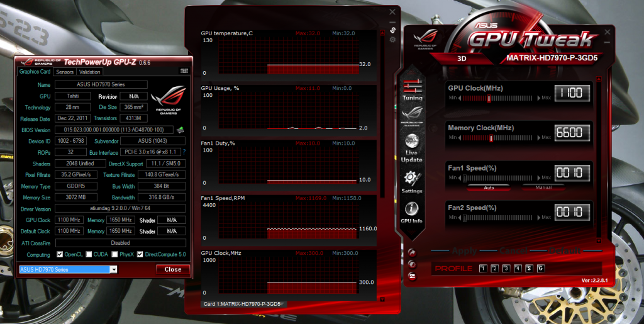
Task: Decrease Fan2 Speed with the Min arrow
Action: tap(460, 218)
